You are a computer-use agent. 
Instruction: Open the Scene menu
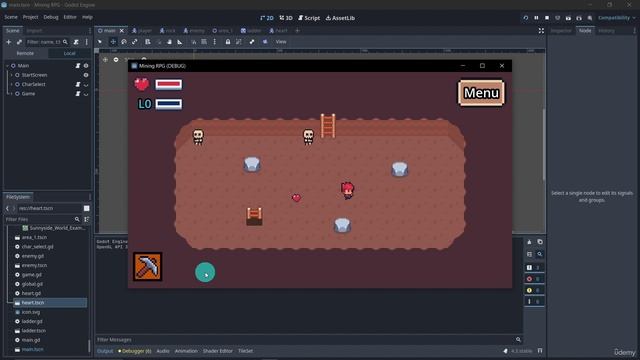coord(11,17)
